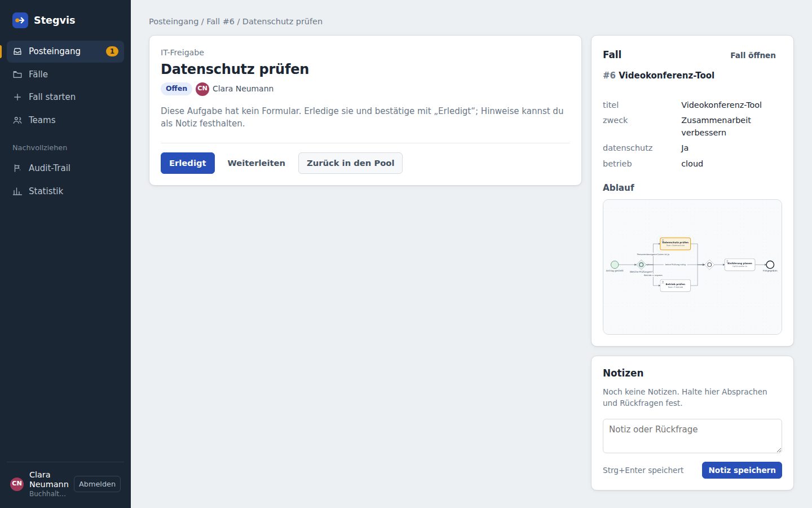Click the titel value Videokonferenz-Tool
Viewport: 812px width, 508px height.
pos(721,105)
